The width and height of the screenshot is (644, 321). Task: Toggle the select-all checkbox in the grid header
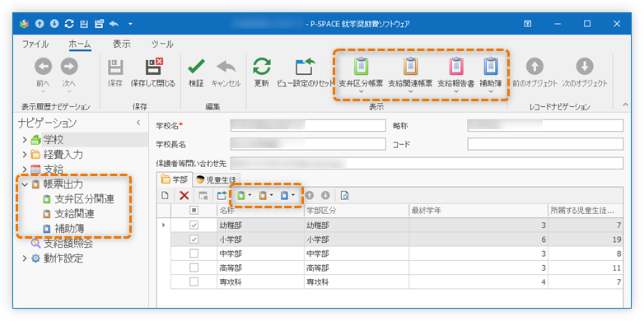pyautogui.click(x=194, y=210)
